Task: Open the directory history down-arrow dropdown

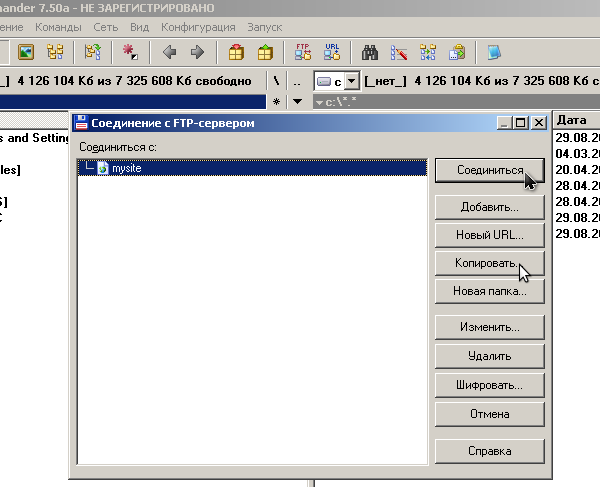Action: tap(298, 102)
